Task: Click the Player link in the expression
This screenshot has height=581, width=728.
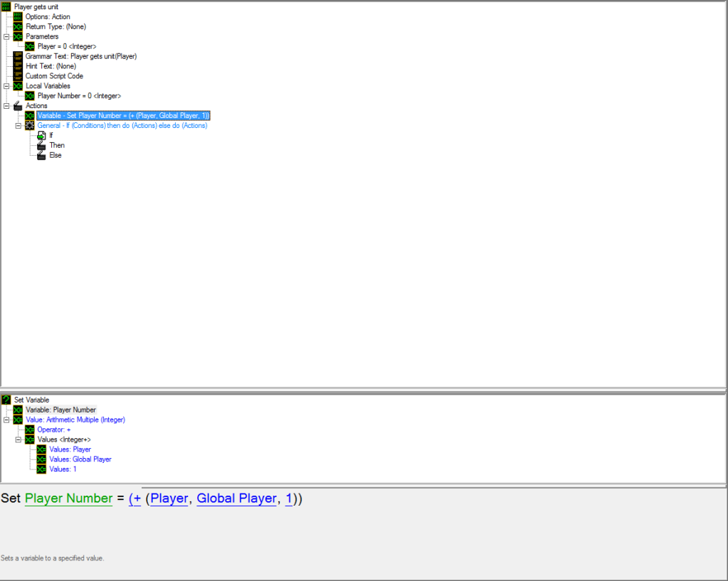Action: click(169, 499)
